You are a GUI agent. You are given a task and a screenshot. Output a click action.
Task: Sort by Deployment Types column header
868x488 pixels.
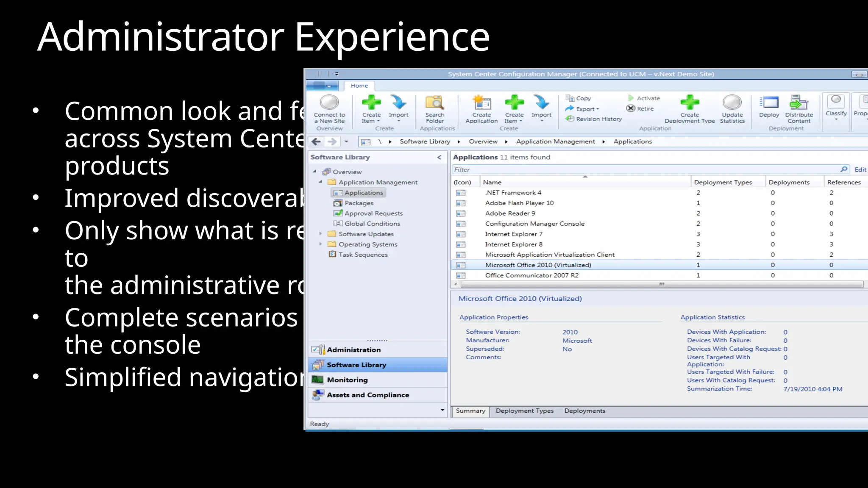click(728, 182)
